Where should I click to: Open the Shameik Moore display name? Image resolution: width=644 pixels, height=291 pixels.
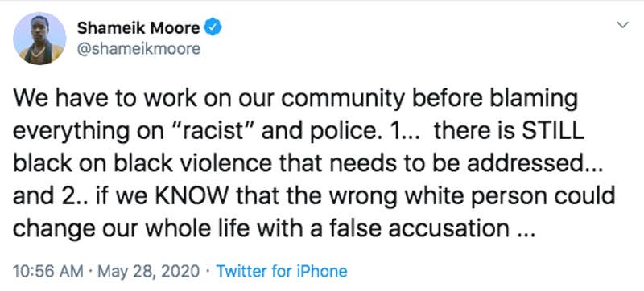pyautogui.click(x=138, y=27)
